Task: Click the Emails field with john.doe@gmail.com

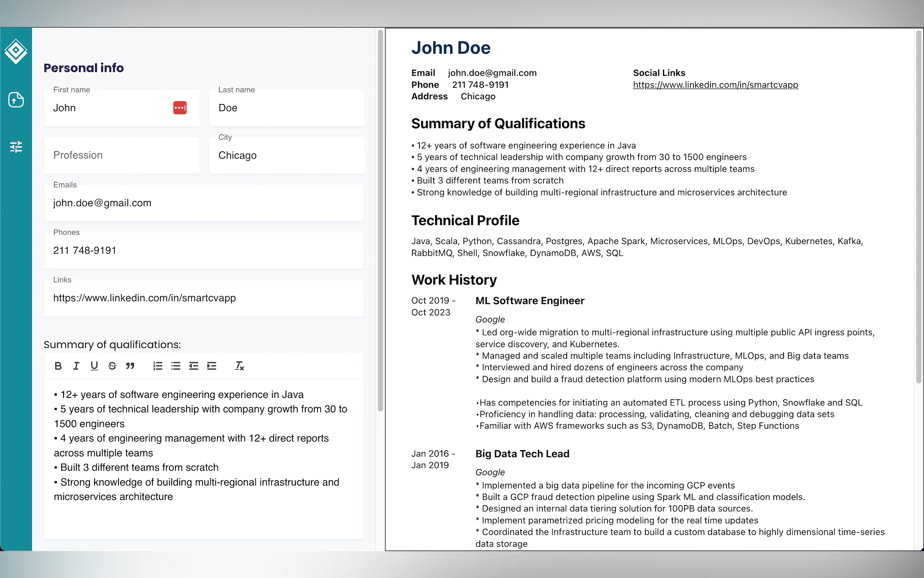Action: click(203, 203)
